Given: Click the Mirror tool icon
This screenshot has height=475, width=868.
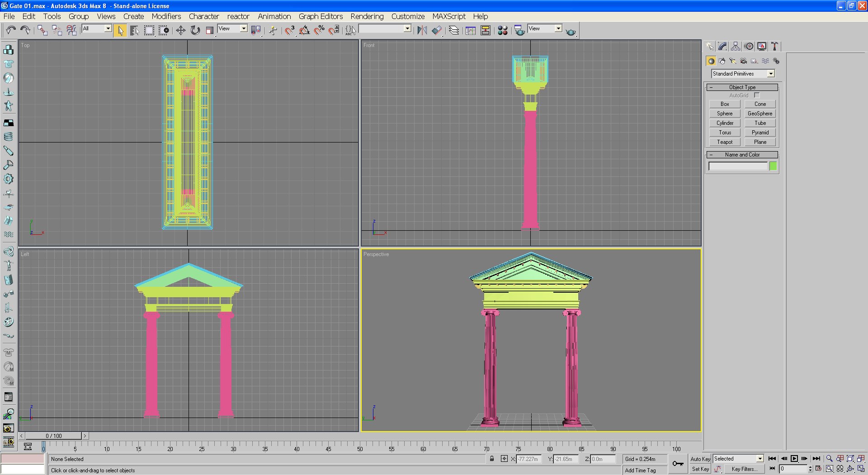Looking at the screenshot, I should pos(422,30).
